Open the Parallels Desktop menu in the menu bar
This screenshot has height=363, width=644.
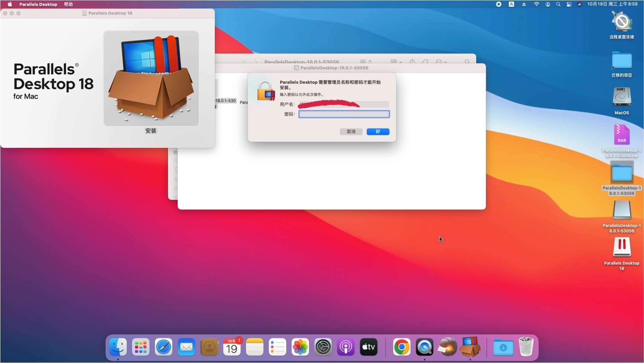[38, 4]
